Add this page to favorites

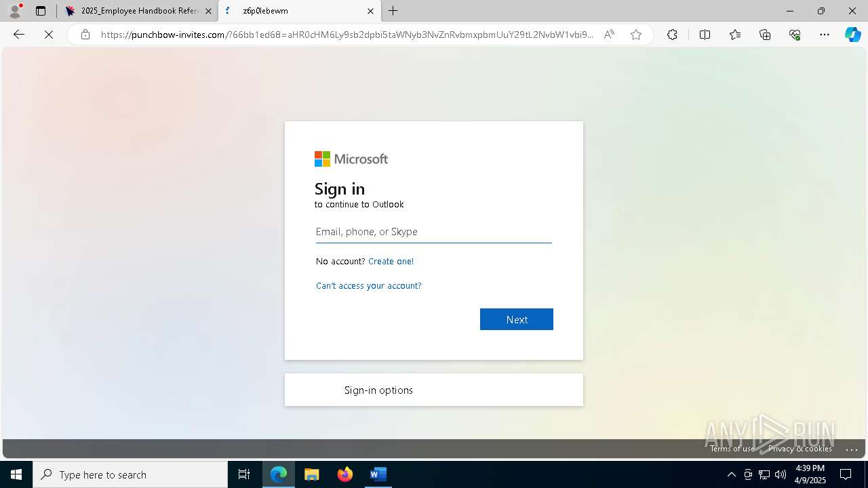coord(636,35)
